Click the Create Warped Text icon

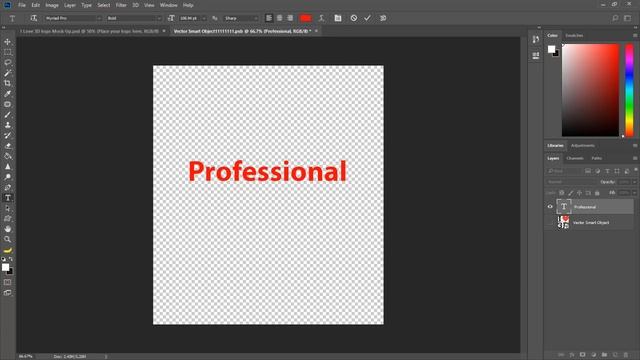322,18
